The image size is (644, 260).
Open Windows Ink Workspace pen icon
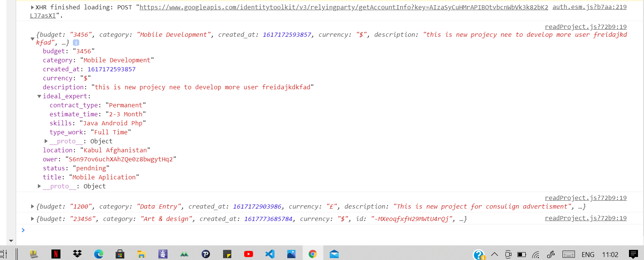click(551, 254)
